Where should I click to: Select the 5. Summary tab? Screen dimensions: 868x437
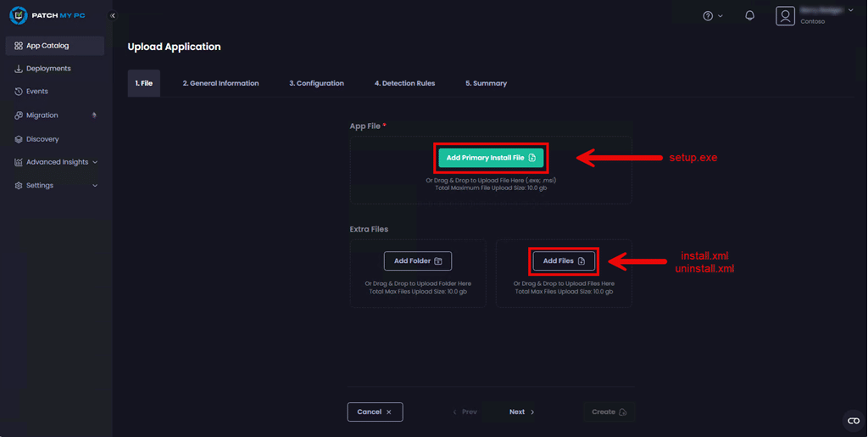click(x=486, y=83)
